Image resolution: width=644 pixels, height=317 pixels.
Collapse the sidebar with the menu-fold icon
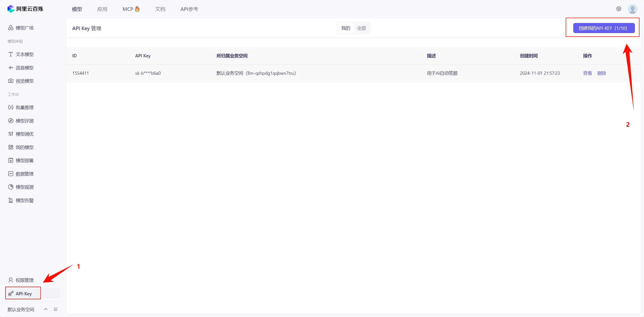[x=56, y=309]
